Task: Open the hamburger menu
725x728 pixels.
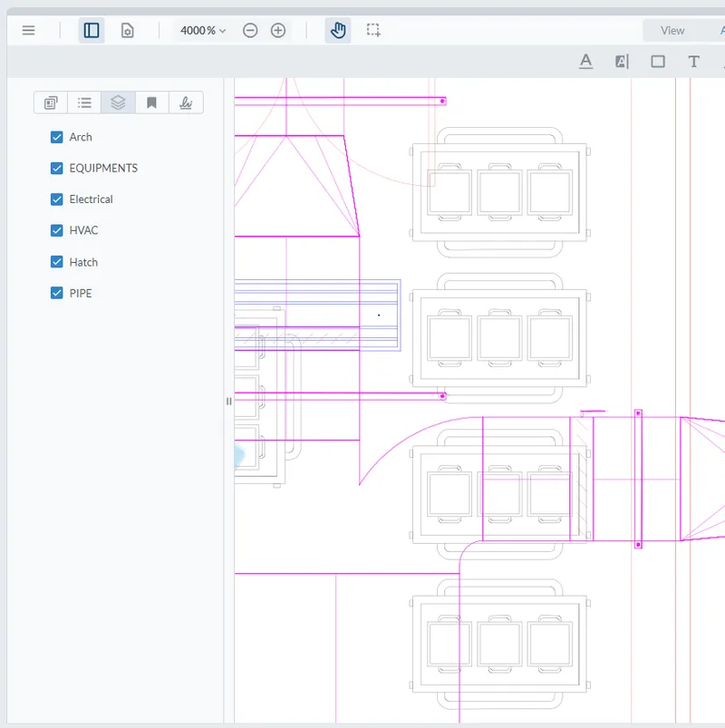Action: [28, 31]
